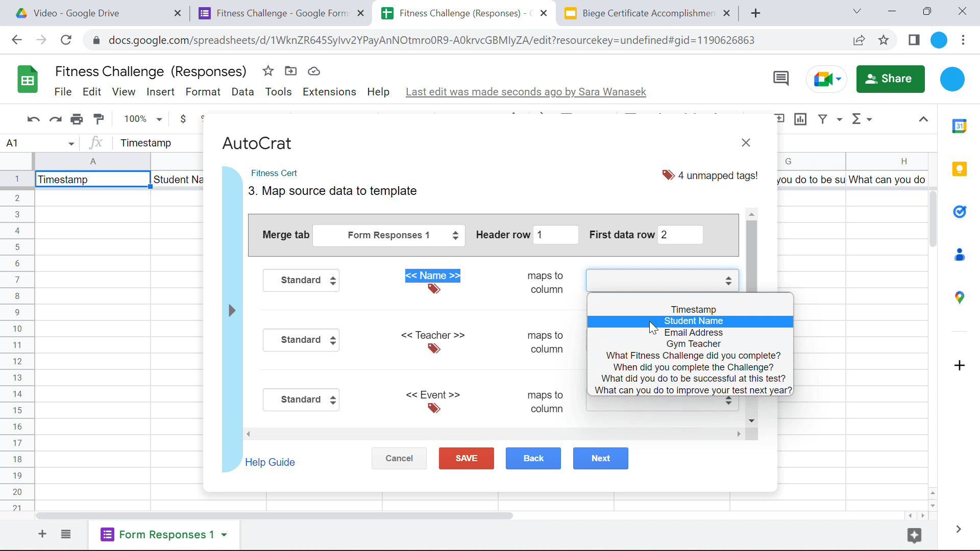Select Student Name from dropdown
The width and height of the screenshot is (980, 551).
pos(693,321)
